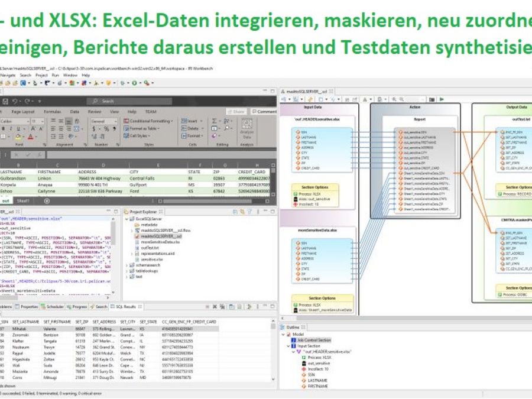
Task: Click cell 'Gulfport' in Excel sheet
Action: point(138,185)
